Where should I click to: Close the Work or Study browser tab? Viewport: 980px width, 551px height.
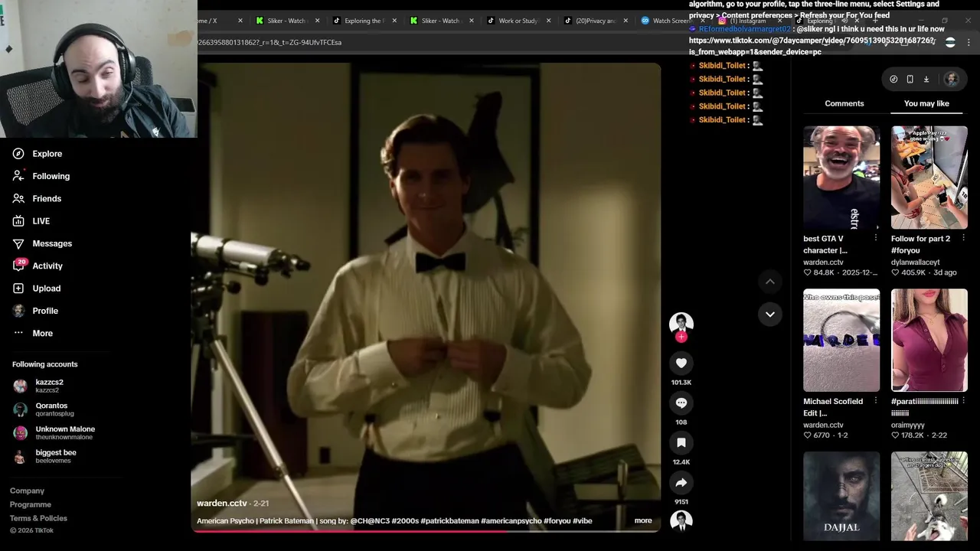pos(549,21)
